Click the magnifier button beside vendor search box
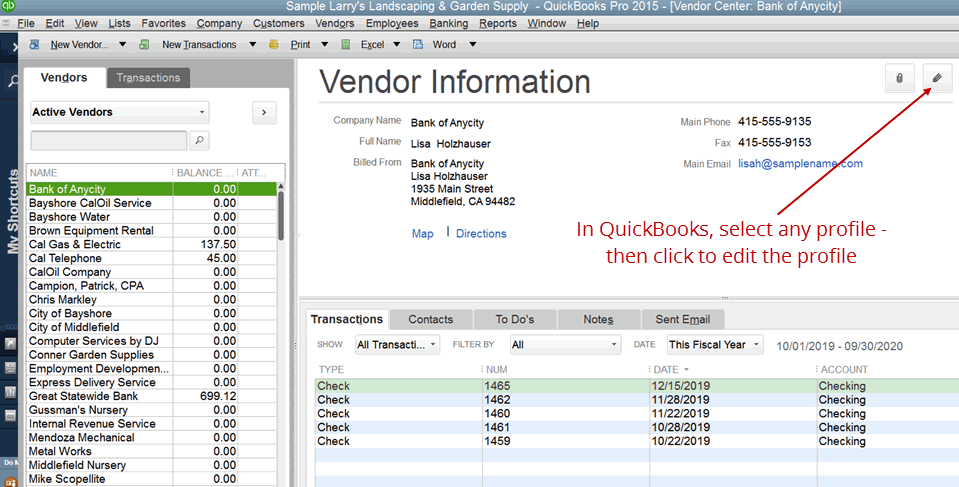This screenshot has width=959, height=487. click(199, 140)
